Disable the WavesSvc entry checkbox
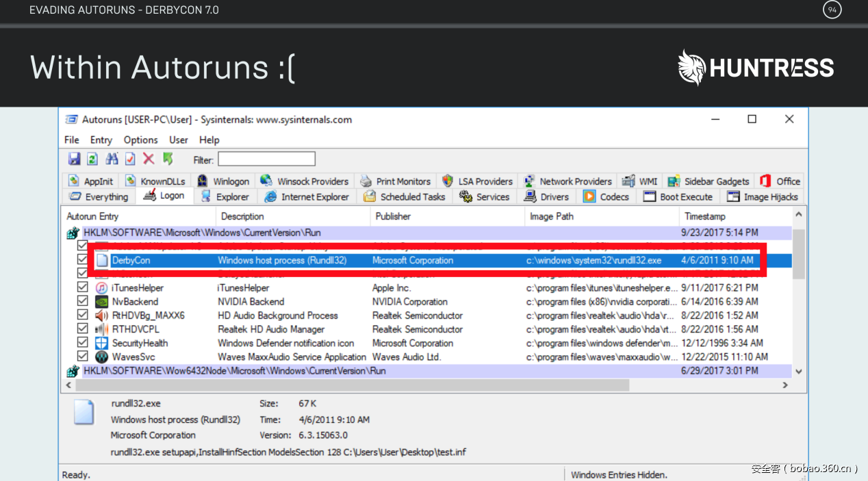This screenshot has width=868, height=481. pyautogui.click(x=83, y=357)
